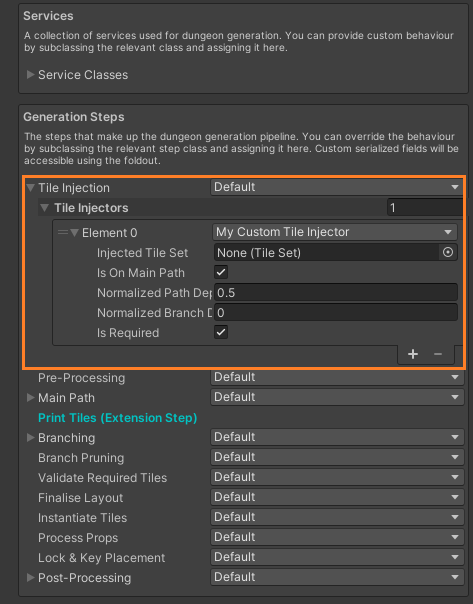Click the Pre-Processing label
The width and height of the screenshot is (473, 604).
click(81, 378)
